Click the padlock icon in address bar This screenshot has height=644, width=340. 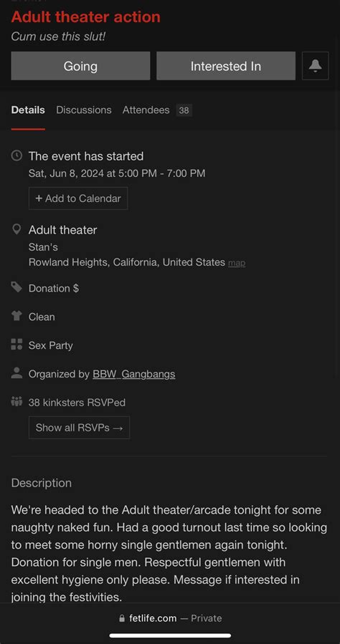click(121, 618)
